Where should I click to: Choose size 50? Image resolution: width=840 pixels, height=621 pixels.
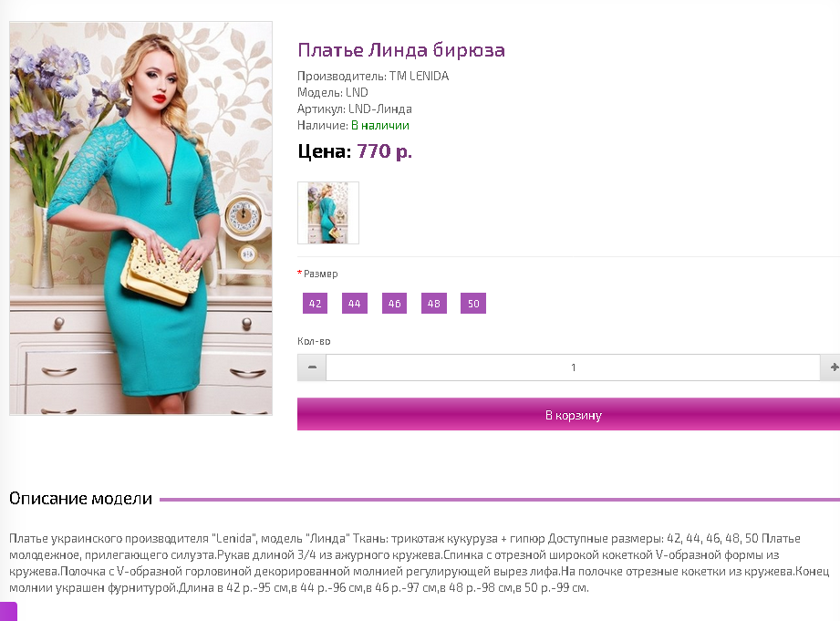tap(473, 304)
